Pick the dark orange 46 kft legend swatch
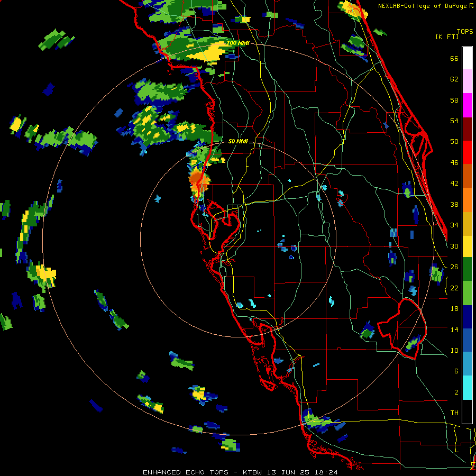Viewport: 476px width, 476px height. pos(467,176)
